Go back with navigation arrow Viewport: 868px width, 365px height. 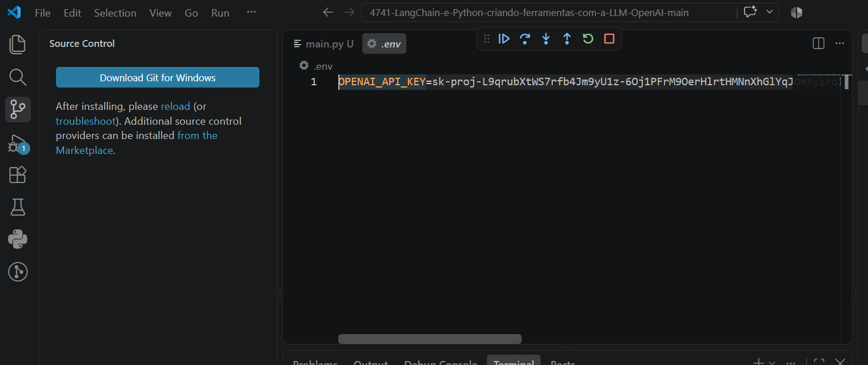tap(328, 13)
